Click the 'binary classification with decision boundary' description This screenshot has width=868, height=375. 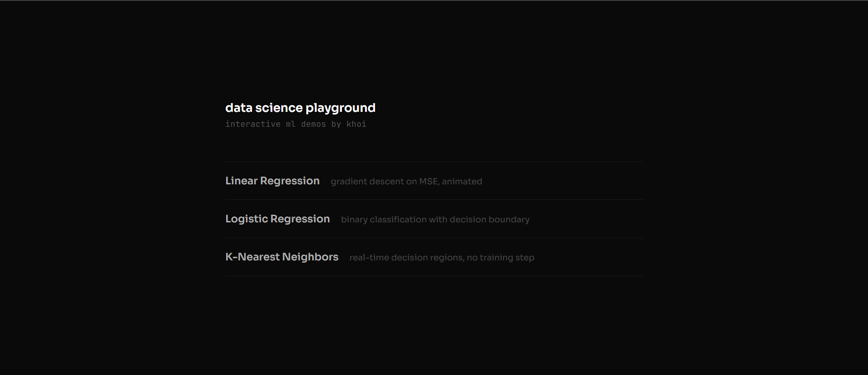coord(435,219)
